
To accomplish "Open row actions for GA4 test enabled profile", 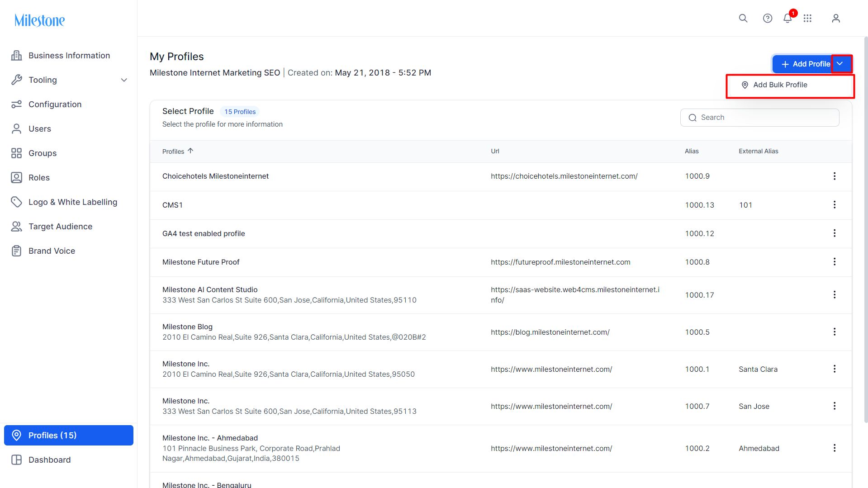I will (835, 233).
